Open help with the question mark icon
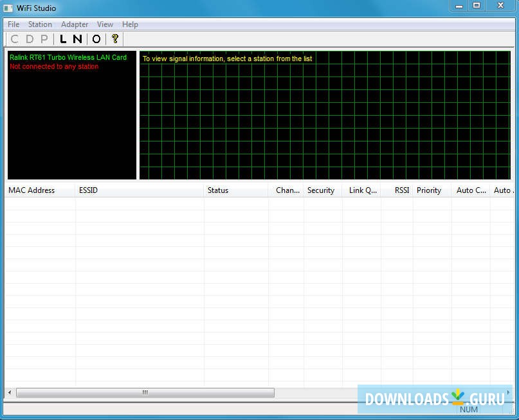The height and width of the screenshot is (420, 519). pyautogui.click(x=115, y=39)
